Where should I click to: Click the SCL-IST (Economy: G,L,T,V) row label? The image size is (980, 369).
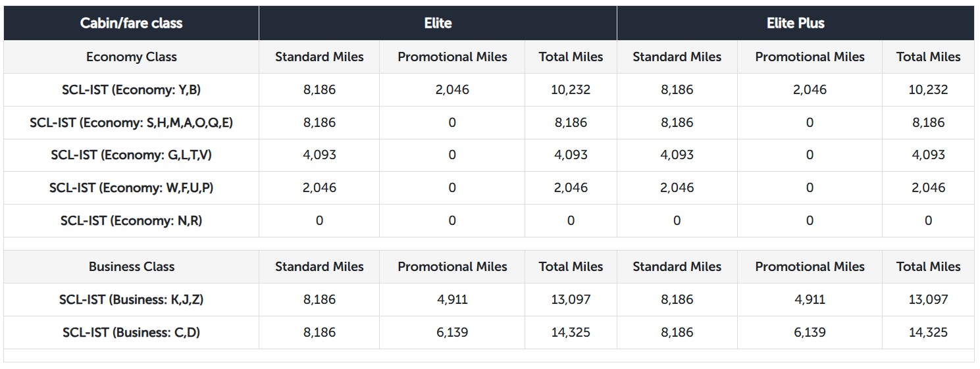(x=132, y=155)
